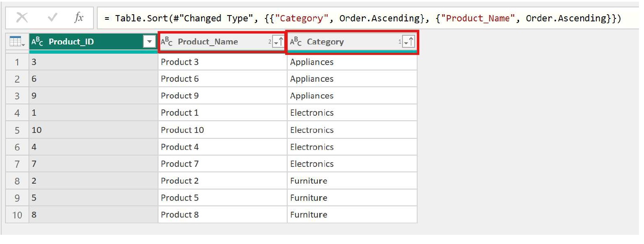Select the Category column header

(352, 42)
